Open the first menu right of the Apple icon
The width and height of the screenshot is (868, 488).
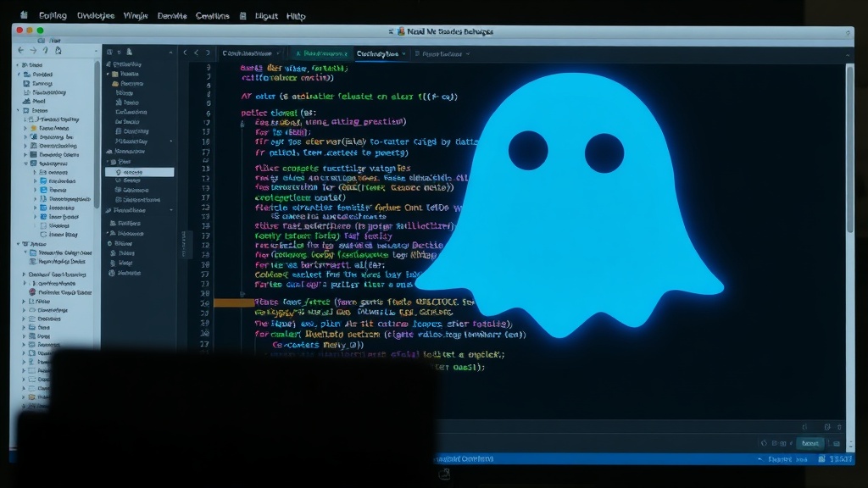coord(53,15)
